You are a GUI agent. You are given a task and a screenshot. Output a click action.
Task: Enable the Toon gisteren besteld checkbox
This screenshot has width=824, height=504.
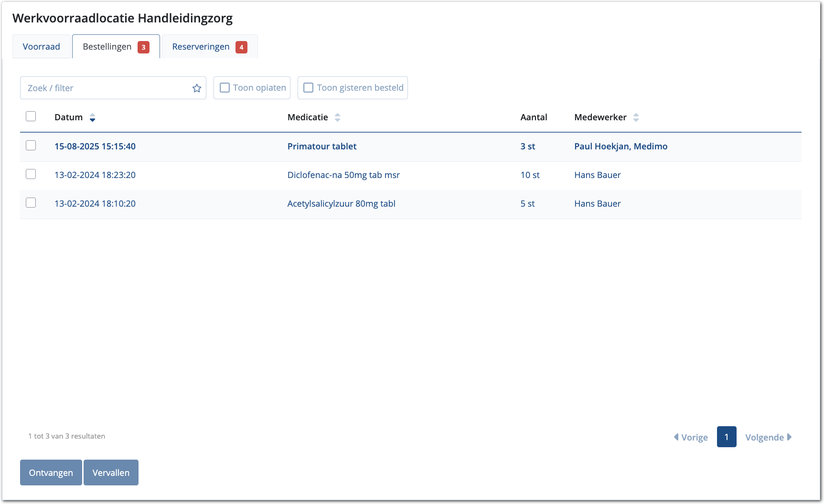point(309,88)
